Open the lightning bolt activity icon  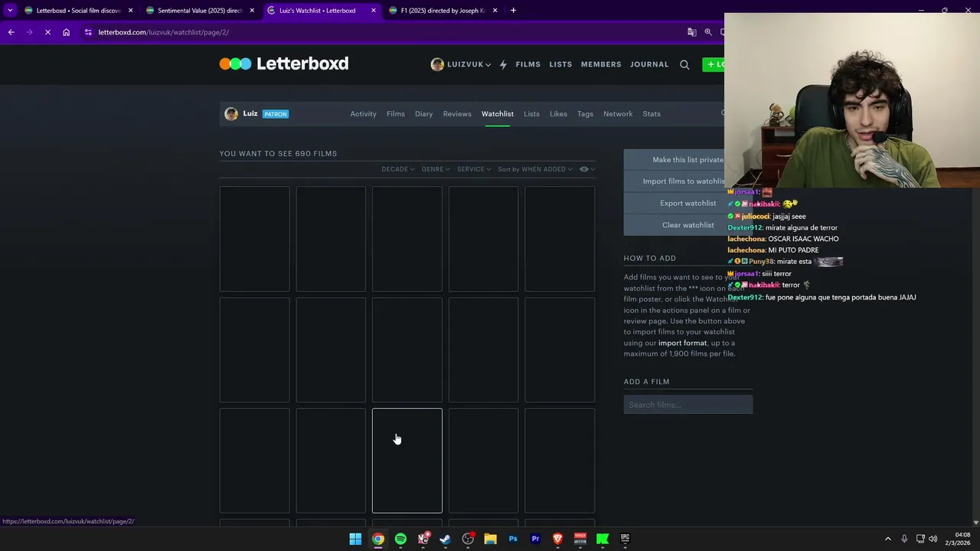pos(503,64)
